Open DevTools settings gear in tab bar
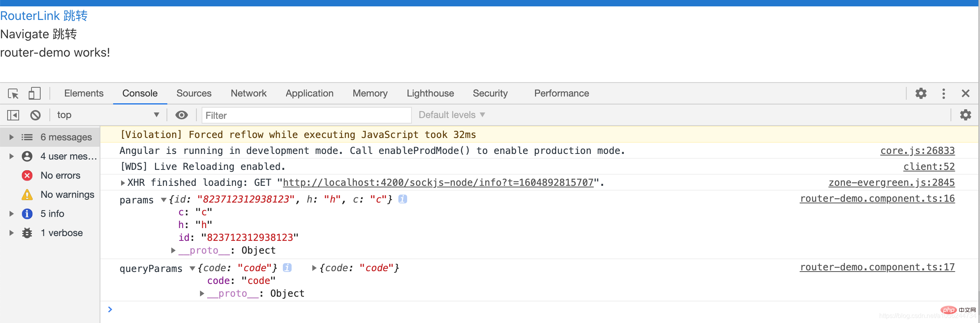 tap(921, 94)
